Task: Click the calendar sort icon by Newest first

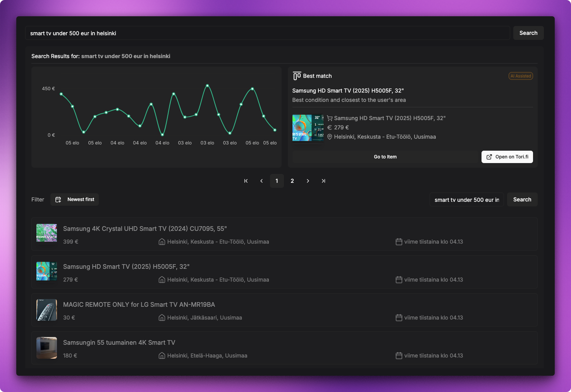Action: tap(58, 199)
